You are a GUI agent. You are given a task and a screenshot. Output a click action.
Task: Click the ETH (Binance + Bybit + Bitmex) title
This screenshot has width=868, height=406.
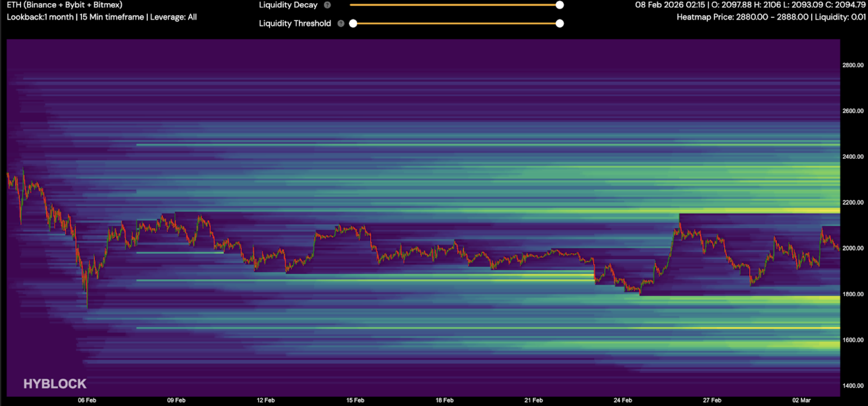click(64, 5)
